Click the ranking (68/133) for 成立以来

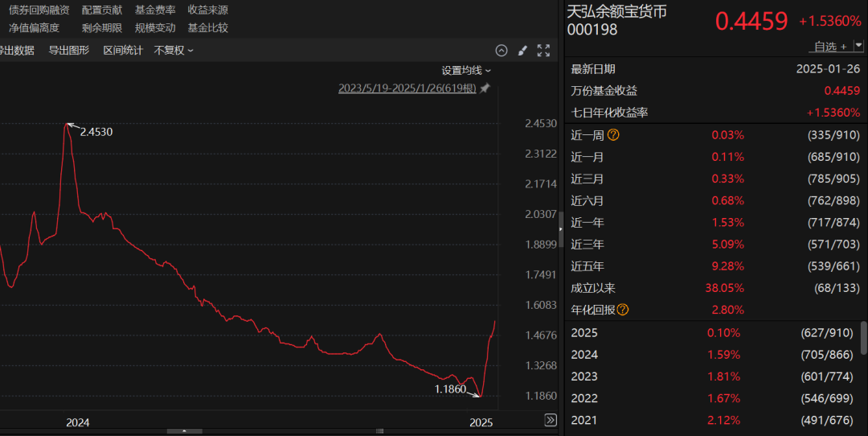tap(837, 288)
